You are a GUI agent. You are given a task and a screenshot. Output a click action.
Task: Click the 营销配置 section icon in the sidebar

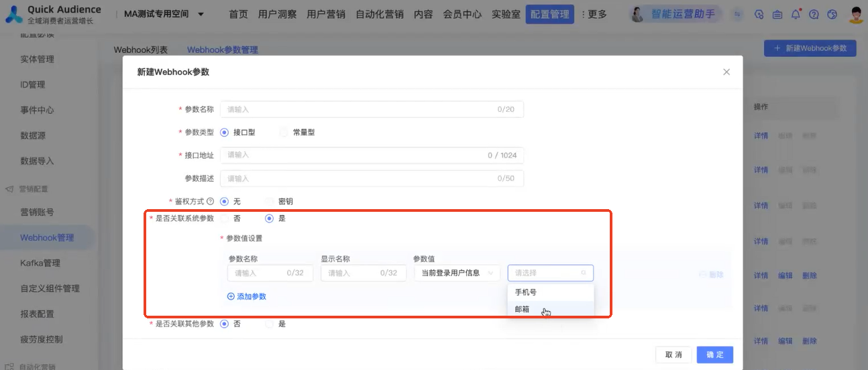click(x=9, y=189)
